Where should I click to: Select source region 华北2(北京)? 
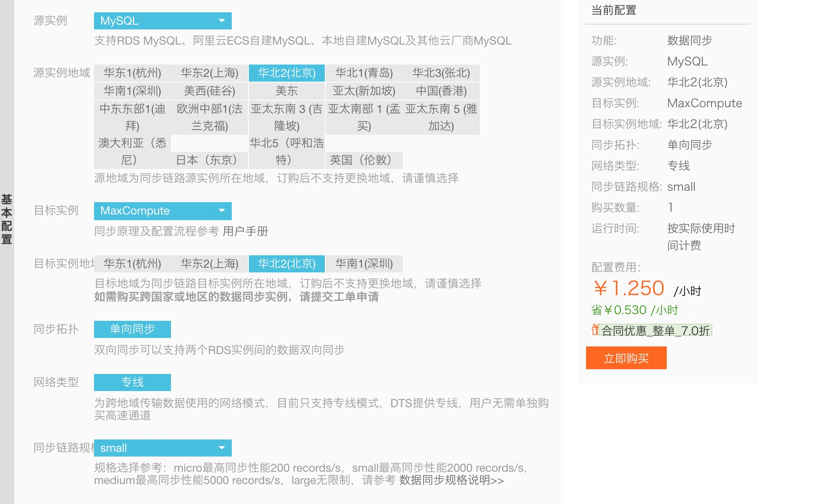287,73
